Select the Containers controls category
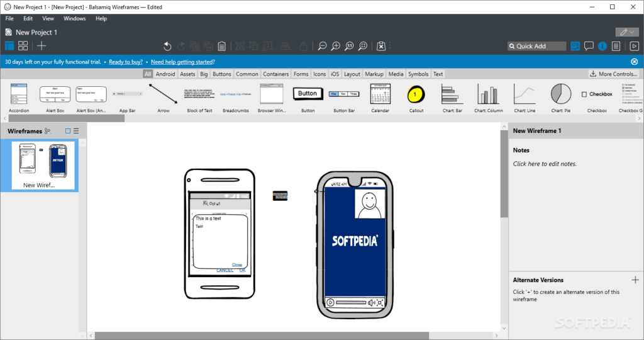This screenshot has width=644, height=340. [x=275, y=74]
